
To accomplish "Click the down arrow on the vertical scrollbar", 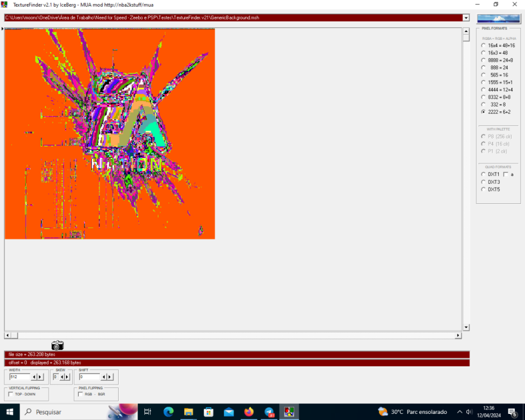I will pos(466,327).
